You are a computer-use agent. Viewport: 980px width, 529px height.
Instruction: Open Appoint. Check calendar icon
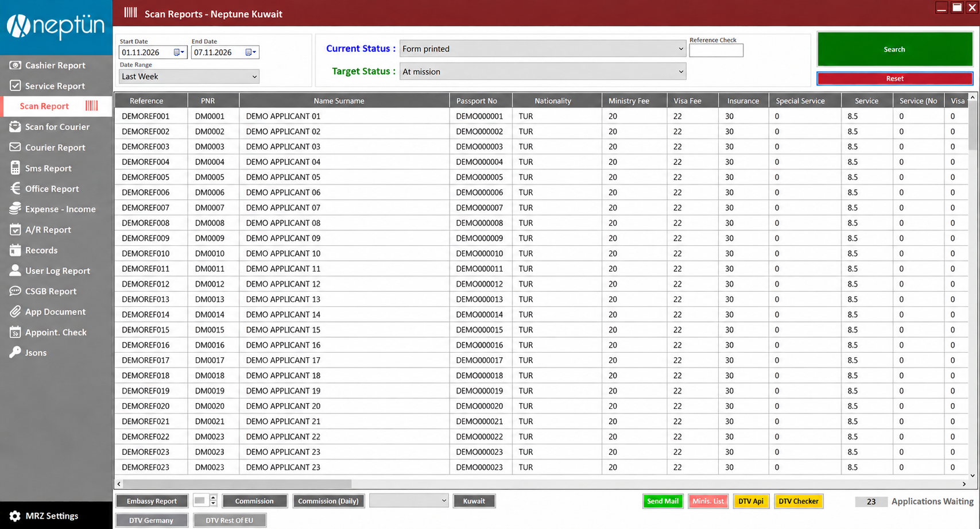click(x=15, y=332)
